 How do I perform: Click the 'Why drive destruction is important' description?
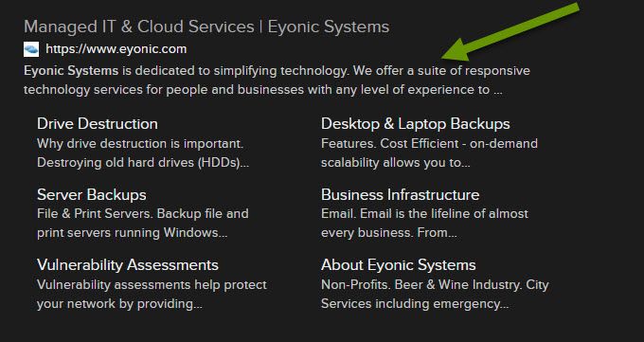pos(140,143)
